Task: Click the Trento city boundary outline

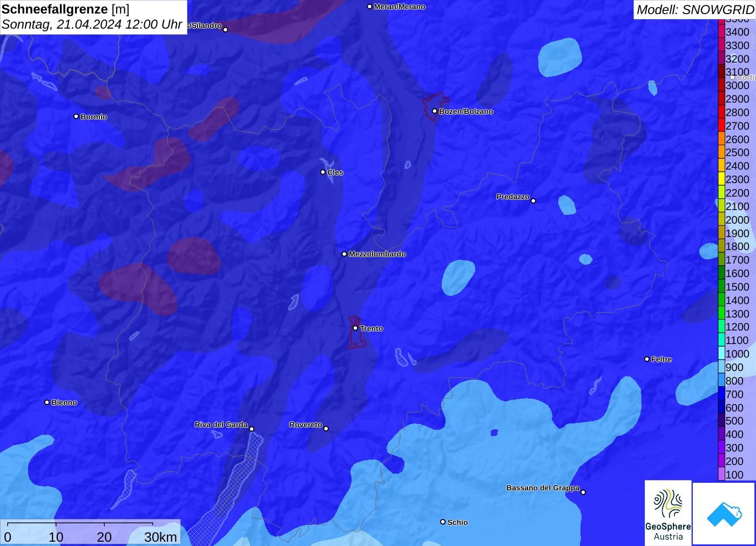Action: tap(356, 332)
